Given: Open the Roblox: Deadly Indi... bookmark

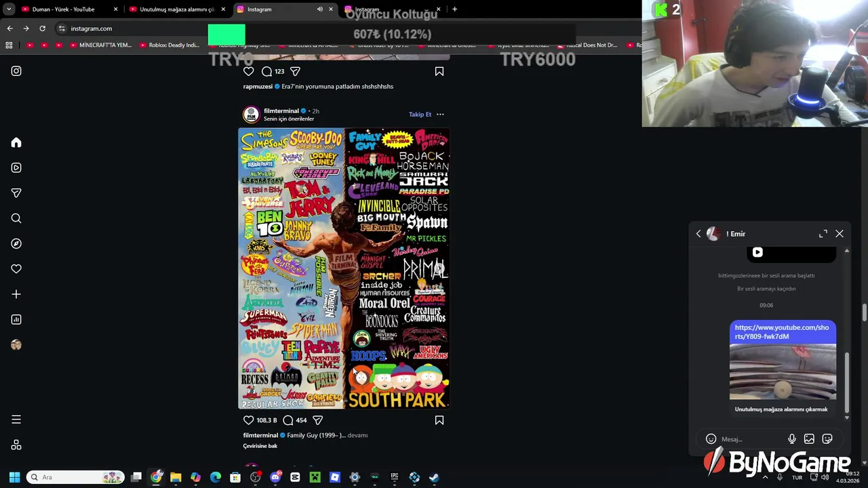Looking at the screenshot, I should [x=170, y=45].
